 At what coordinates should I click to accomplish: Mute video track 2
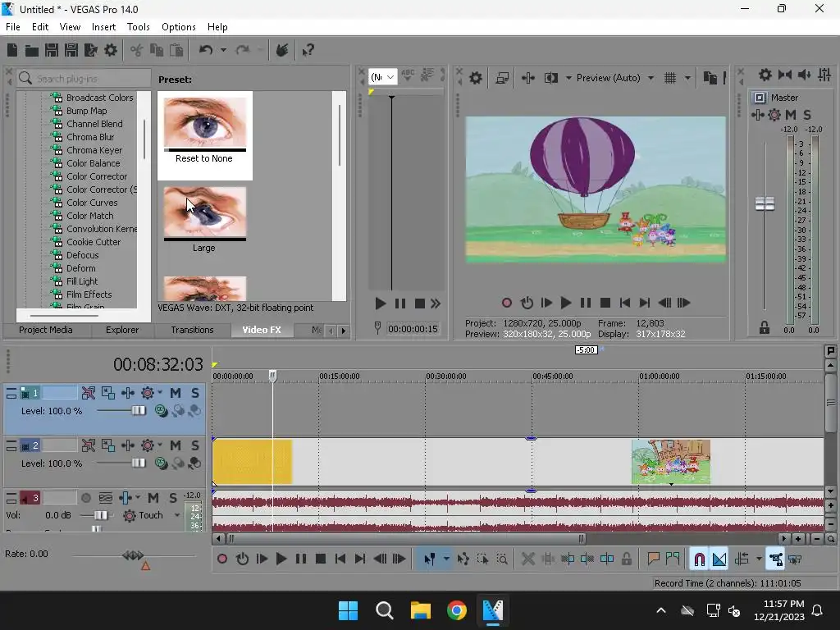click(x=176, y=445)
